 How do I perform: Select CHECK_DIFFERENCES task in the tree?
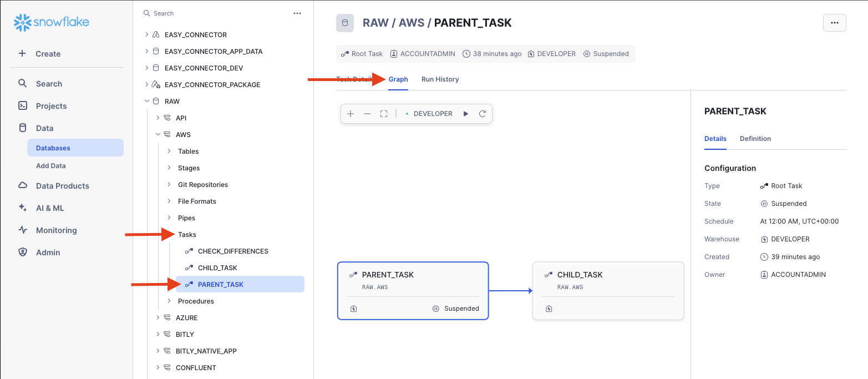tap(233, 251)
